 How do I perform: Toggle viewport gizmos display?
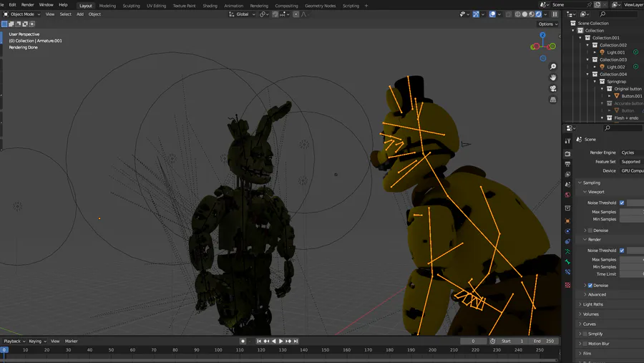point(476,14)
